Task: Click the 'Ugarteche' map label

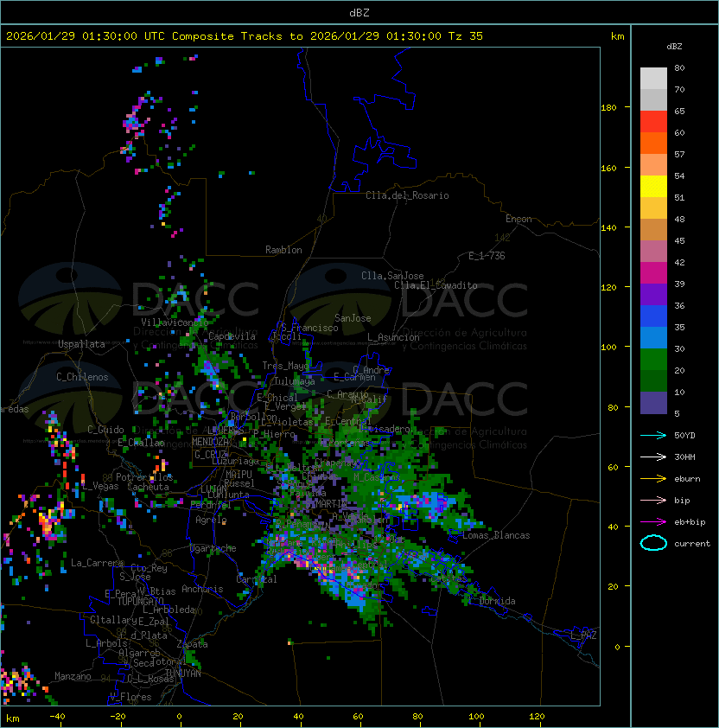Action: point(213,548)
